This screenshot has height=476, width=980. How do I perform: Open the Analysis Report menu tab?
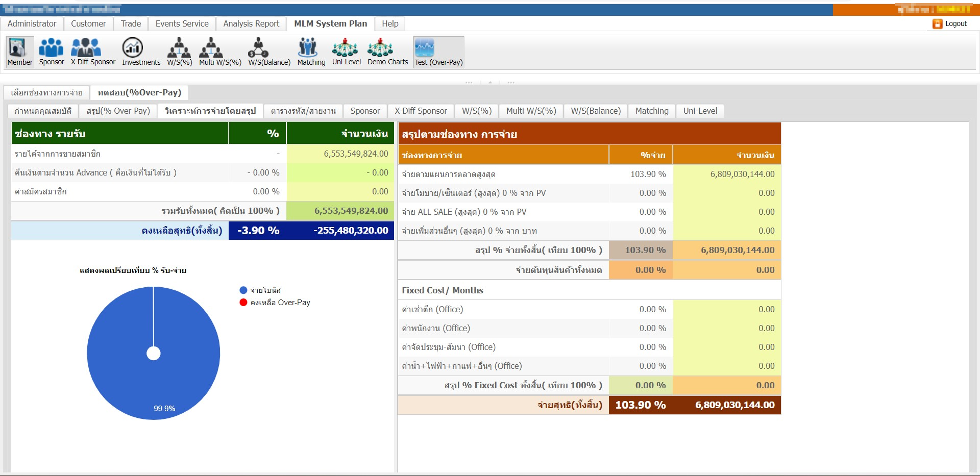[x=251, y=23]
